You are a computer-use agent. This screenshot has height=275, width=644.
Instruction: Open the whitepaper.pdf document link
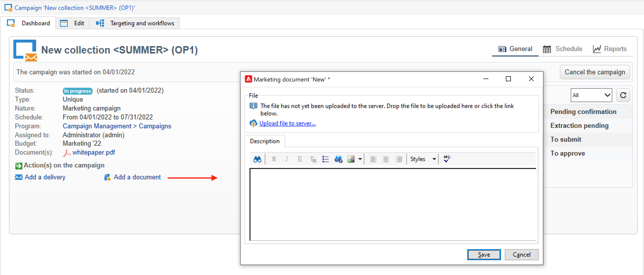tap(94, 152)
